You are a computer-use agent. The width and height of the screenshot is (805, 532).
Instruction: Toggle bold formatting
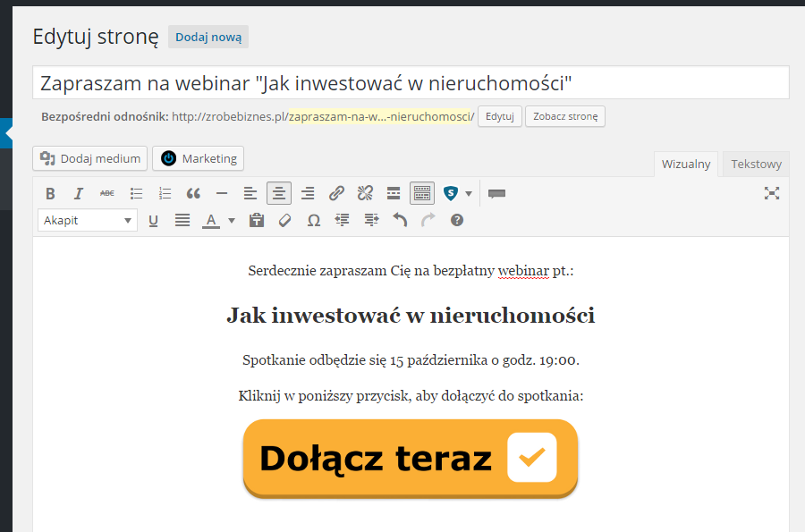point(50,193)
